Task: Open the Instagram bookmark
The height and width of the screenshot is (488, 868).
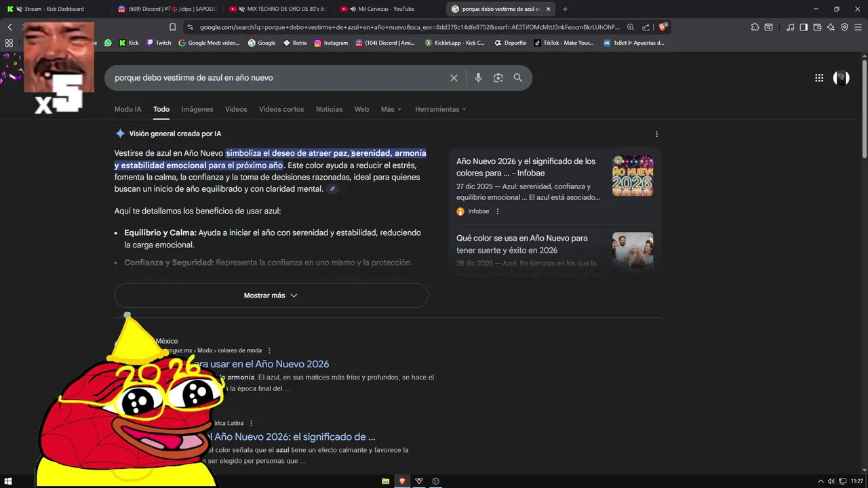Action: (331, 43)
